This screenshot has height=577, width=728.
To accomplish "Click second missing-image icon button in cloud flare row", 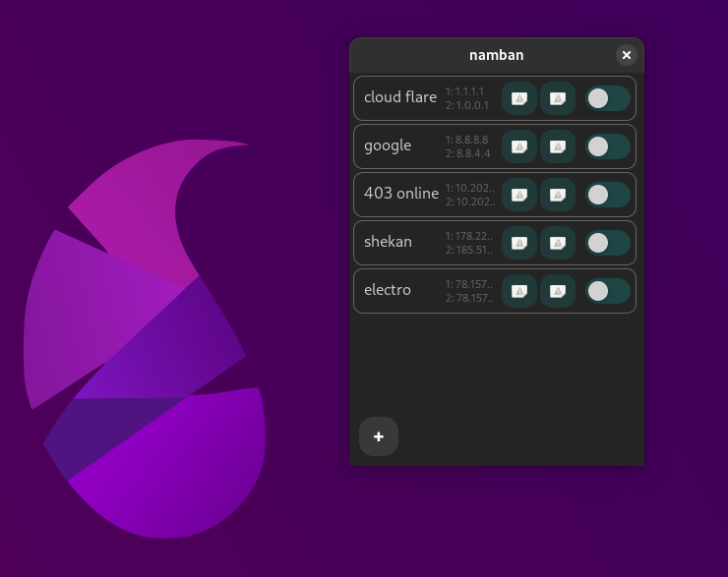I will 558,98.
